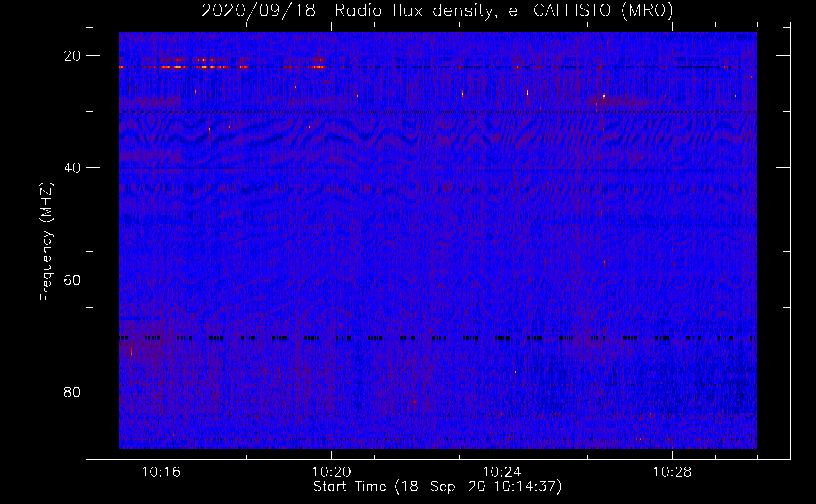Click the 20 MHz frequency tick label
816x504 pixels.
coord(72,56)
